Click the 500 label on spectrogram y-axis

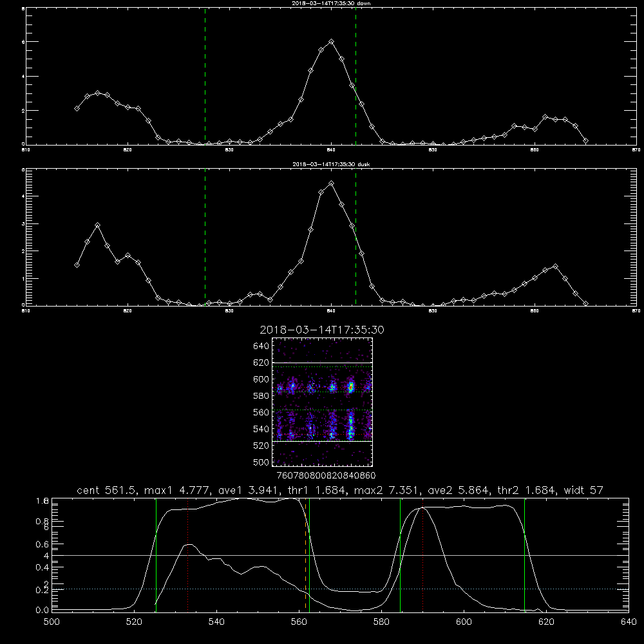pos(261,462)
